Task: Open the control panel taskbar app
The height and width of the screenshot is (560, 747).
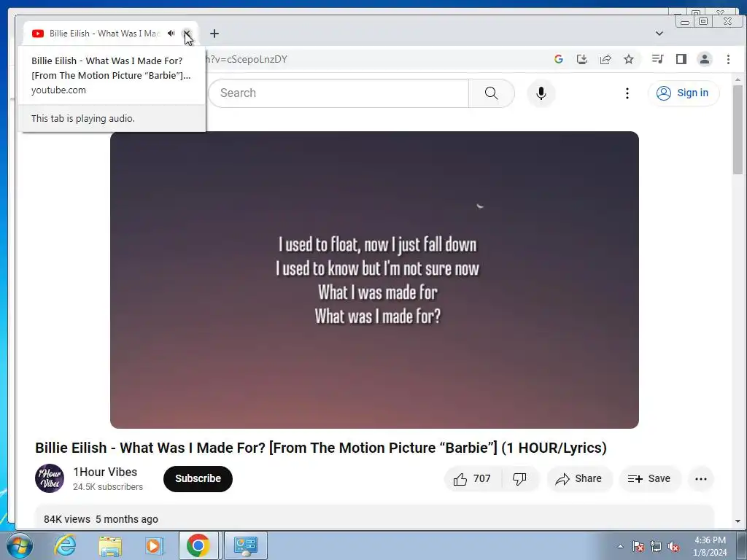Action: [x=245, y=545]
